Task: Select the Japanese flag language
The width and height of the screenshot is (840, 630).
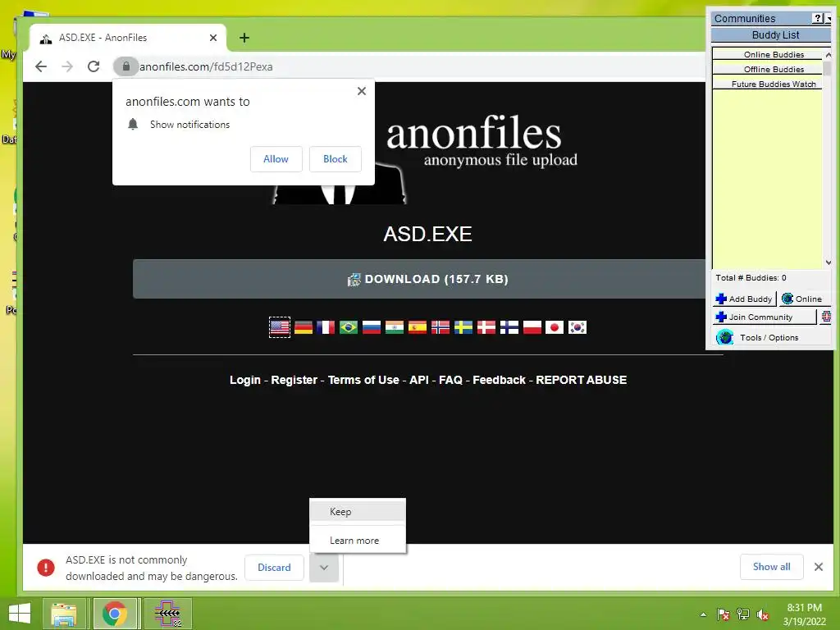Action: coord(555,326)
